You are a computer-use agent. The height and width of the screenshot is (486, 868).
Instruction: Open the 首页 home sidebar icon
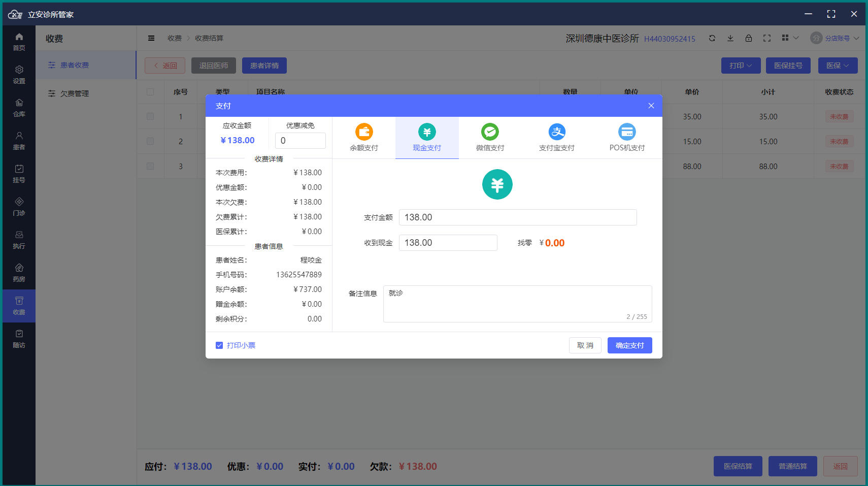pyautogui.click(x=19, y=42)
